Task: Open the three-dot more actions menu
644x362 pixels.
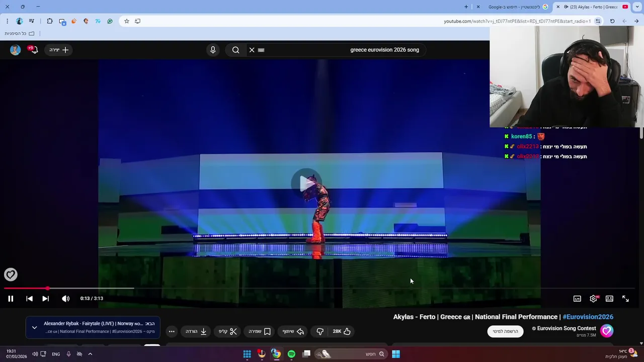Action: (172, 331)
